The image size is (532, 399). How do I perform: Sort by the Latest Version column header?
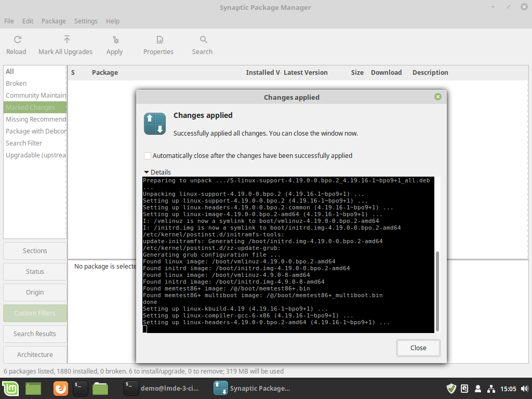pos(315,73)
